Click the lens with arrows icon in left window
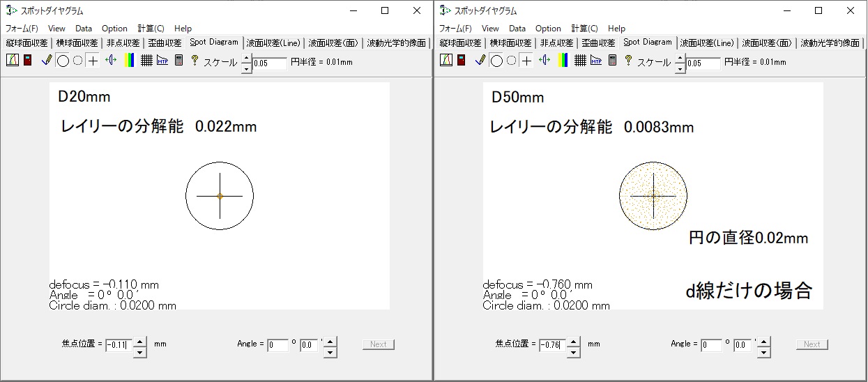This screenshot has width=868, height=382. coord(111,60)
